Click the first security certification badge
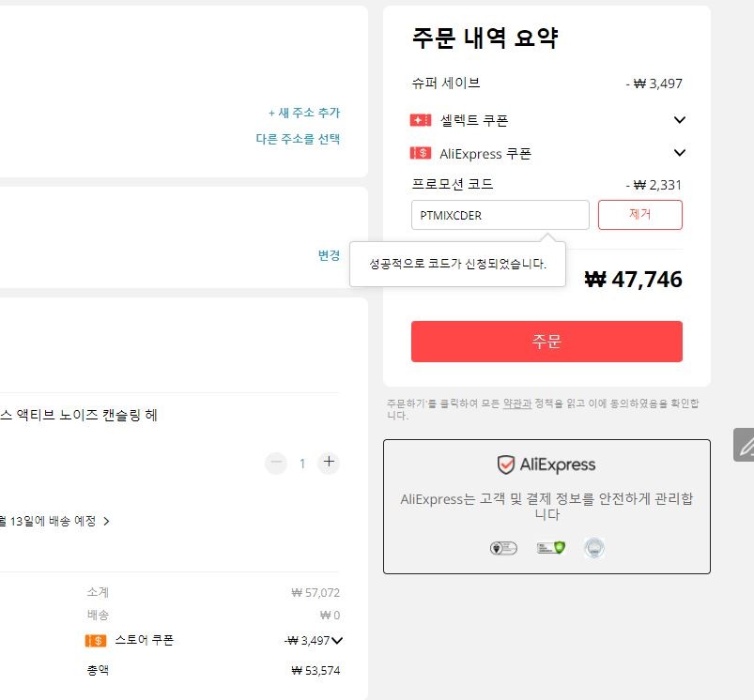 coord(503,548)
